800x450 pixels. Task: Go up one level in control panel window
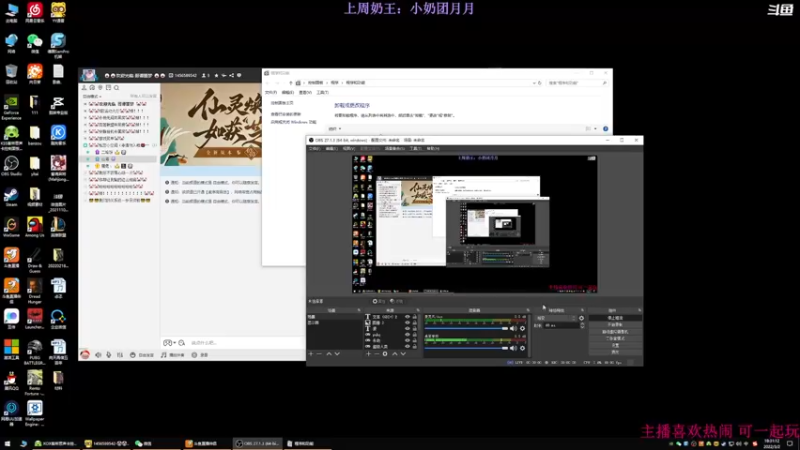click(291, 83)
